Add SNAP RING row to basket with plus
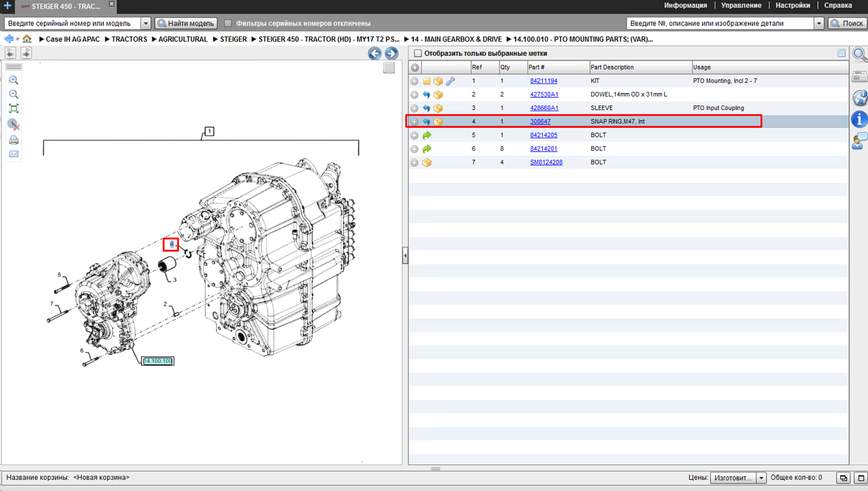This screenshot has height=491, width=868. click(414, 121)
